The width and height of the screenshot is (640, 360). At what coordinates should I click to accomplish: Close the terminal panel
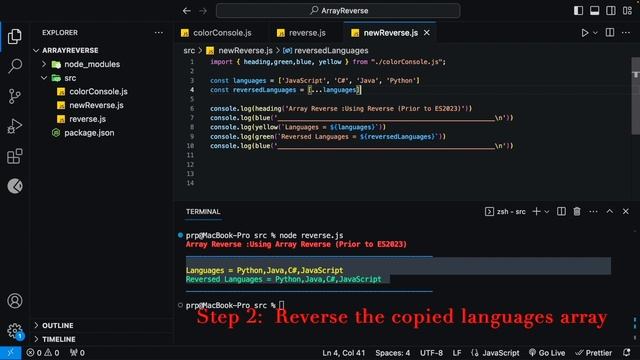(626, 211)
